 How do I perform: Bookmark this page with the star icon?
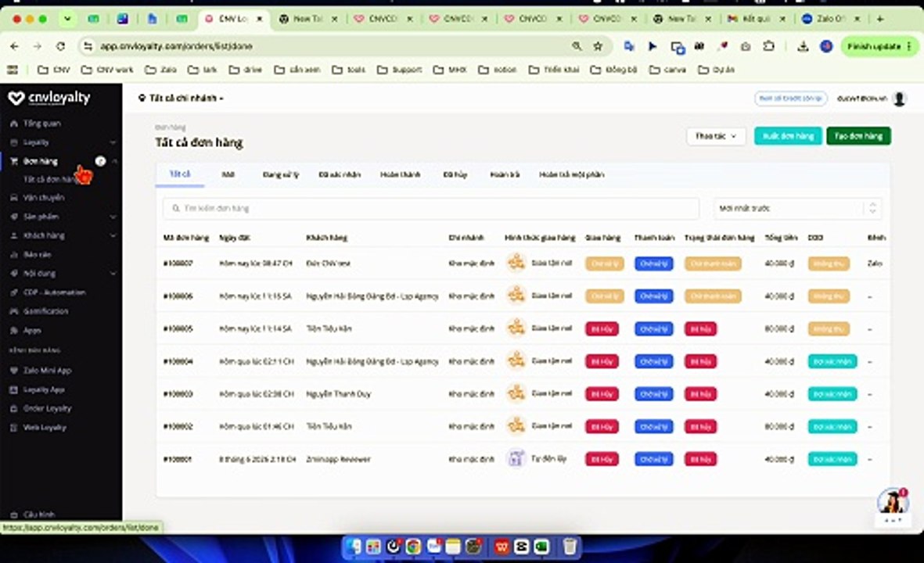pos(598,46)
